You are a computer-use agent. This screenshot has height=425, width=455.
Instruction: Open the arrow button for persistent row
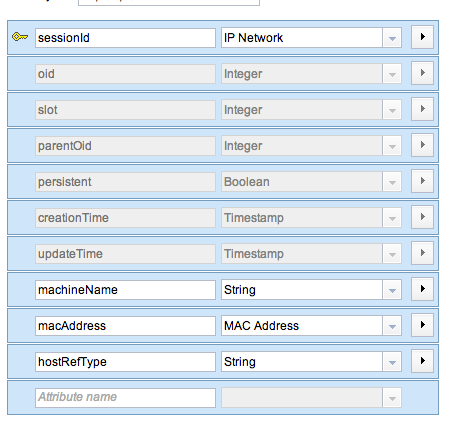point(422,181)
